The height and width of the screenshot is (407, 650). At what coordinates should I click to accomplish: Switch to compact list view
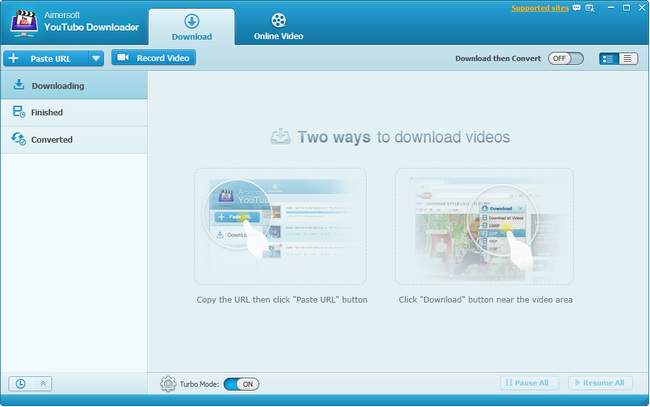(628, 59)
